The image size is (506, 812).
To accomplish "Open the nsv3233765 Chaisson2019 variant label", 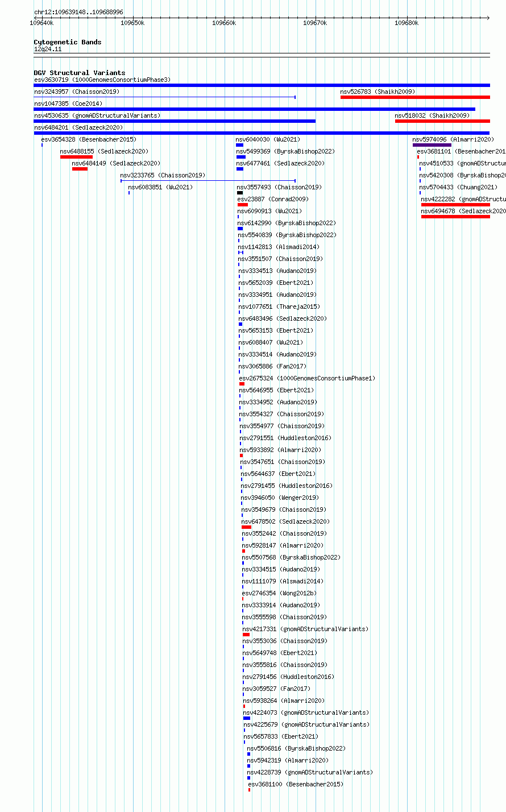I will [163, 175].
